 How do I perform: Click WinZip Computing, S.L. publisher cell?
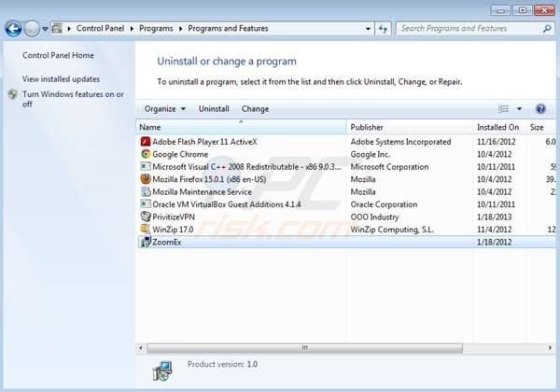coord(392,230)
